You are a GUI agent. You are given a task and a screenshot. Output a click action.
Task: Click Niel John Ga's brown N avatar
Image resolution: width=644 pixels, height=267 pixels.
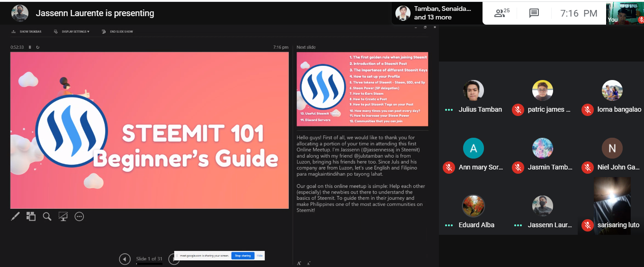pos(612,148)
